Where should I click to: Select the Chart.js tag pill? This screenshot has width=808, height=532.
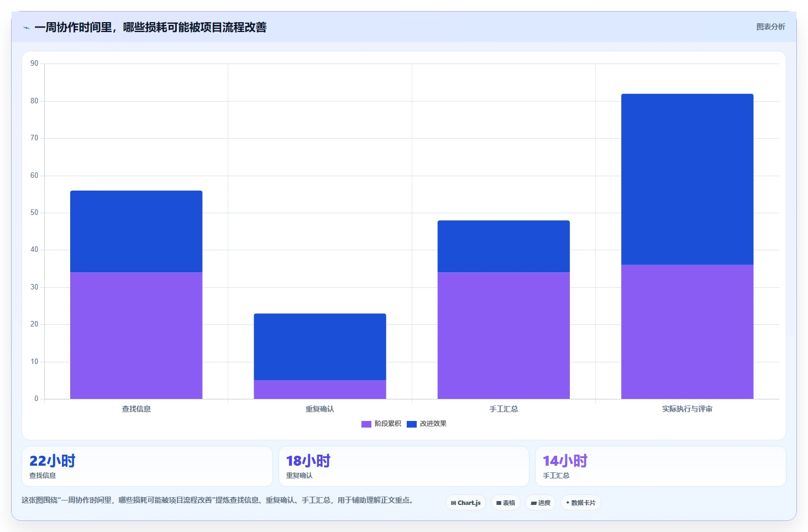click(x=466, y=503)
